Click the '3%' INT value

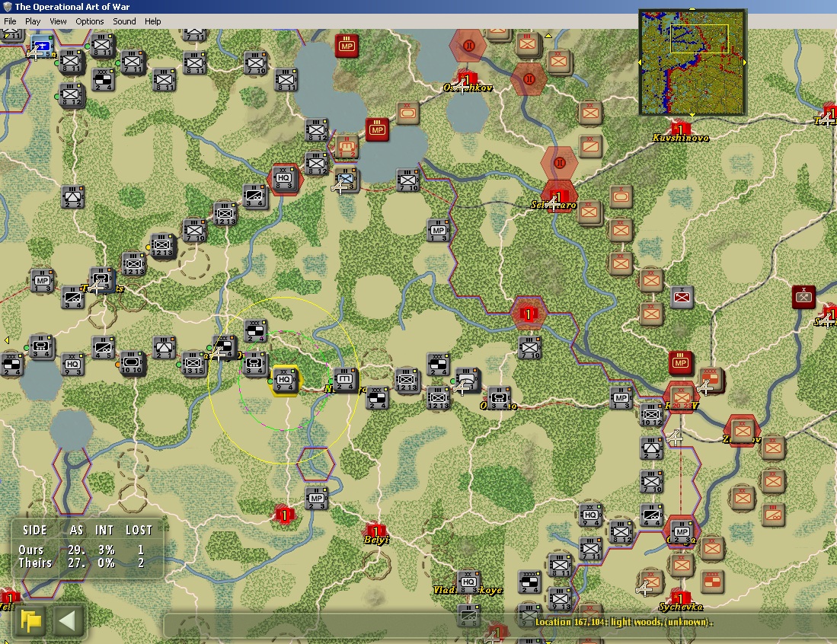106,550
